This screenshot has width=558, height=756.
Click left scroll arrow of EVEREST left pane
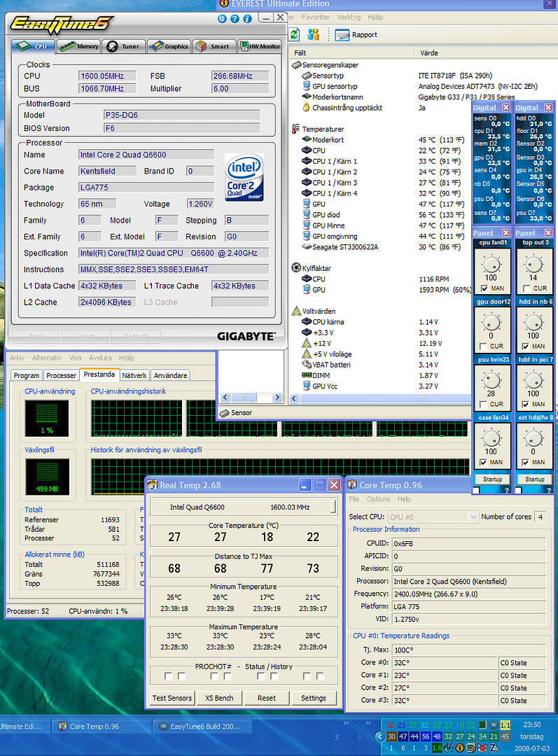[x=225, y=398]
